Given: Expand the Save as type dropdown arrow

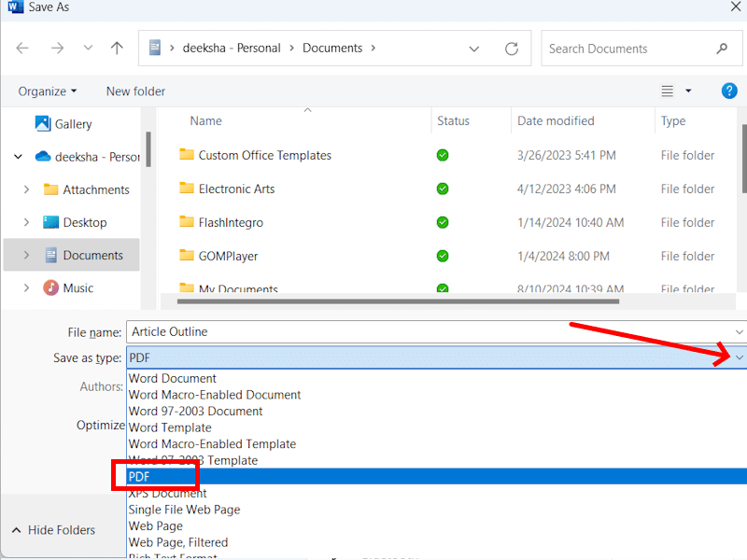Looking at the screenshot, I should pyautogui.click(x=738, y=357).
